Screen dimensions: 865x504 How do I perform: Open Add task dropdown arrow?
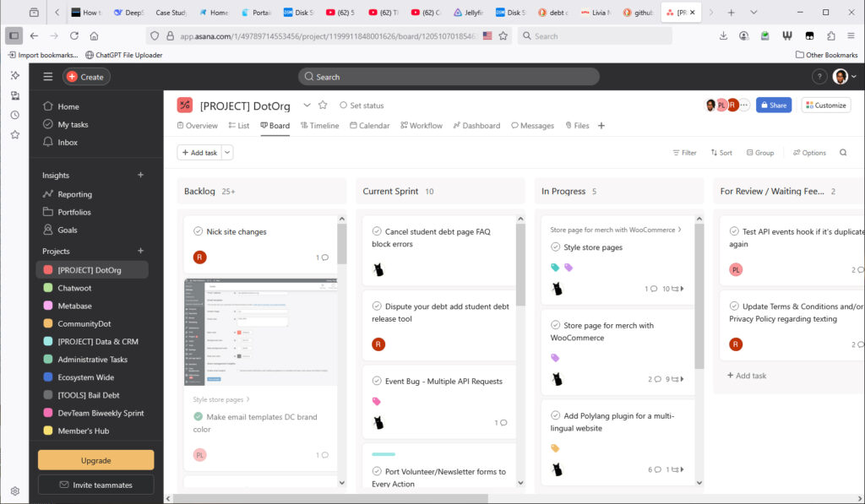(227, 152)
